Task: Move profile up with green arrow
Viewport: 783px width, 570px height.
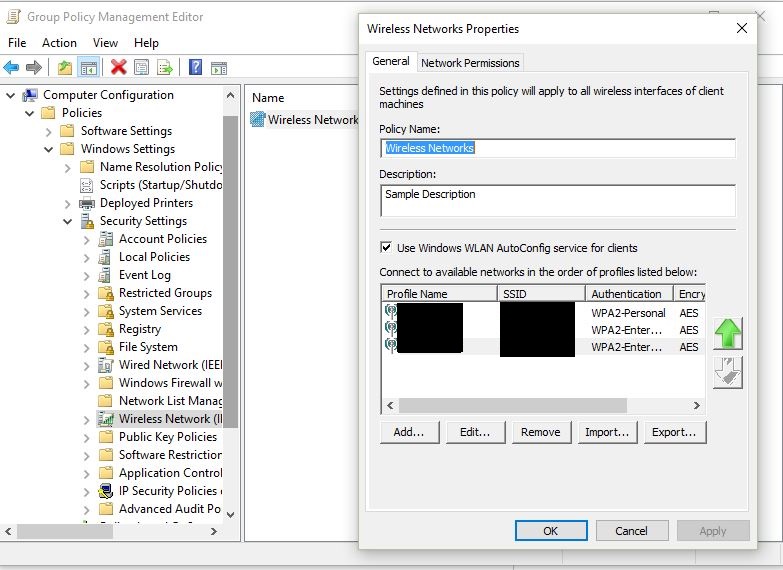Action: click(x=728, y=333)
